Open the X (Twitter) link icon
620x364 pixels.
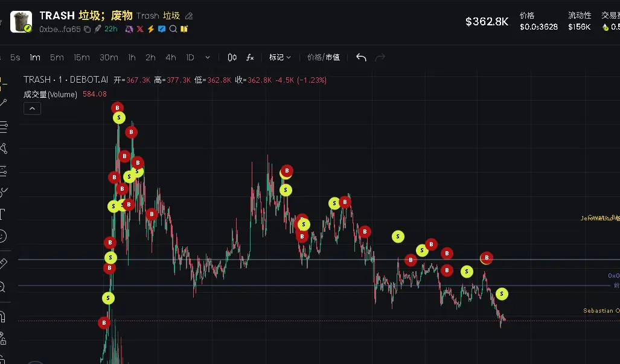pos(140,29)
